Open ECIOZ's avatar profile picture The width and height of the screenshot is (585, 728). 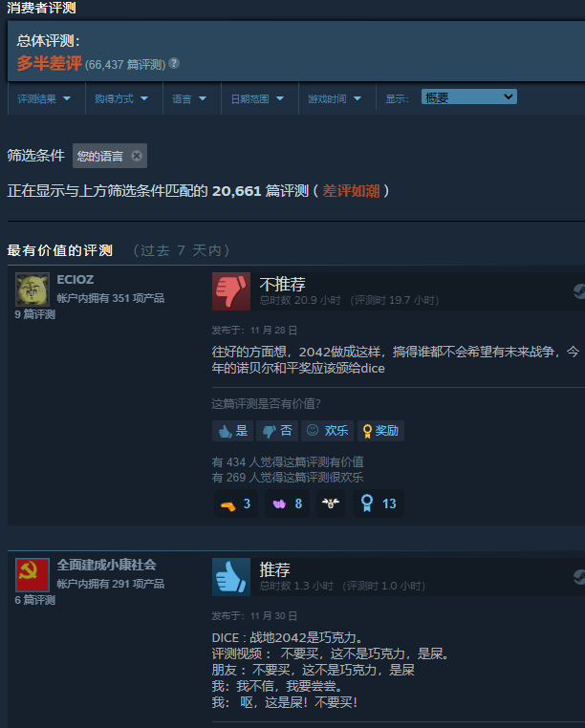[x=32, y=289]
